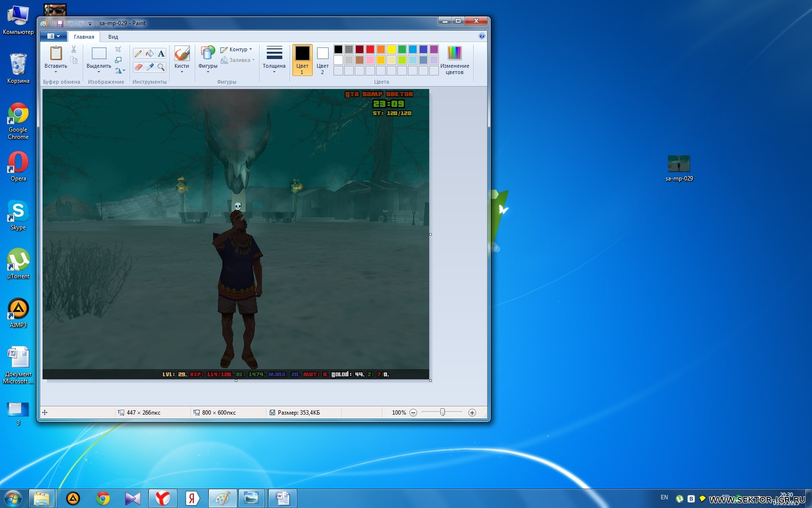Click the 800 × 600пкс image size readout
Screen dimensions: 812x508
218,413
